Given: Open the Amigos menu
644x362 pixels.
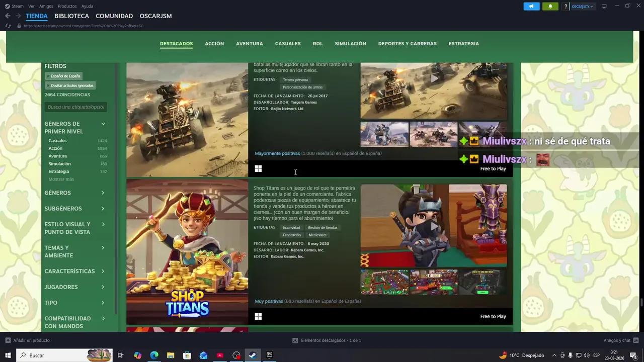Looking at the screenshot, I should tap(46, 6).
